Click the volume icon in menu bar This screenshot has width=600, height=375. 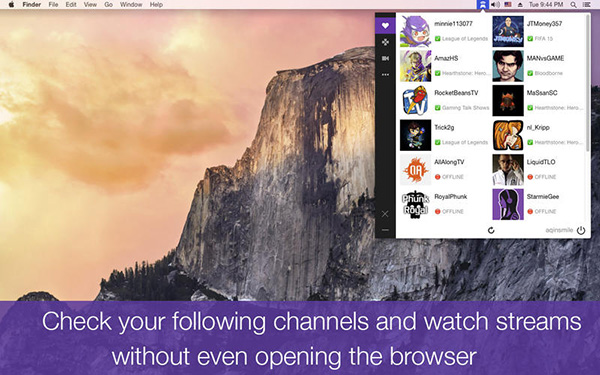[x=495, y=5]
